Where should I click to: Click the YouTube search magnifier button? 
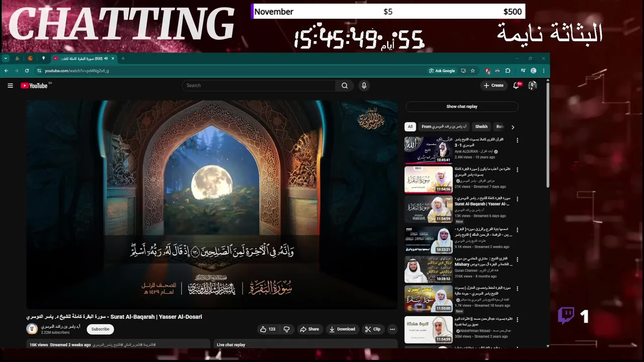(x=345, y=85)
